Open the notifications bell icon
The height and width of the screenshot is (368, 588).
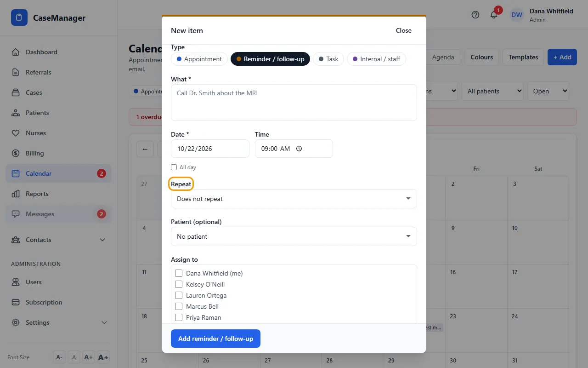click(x=494, y=15)
